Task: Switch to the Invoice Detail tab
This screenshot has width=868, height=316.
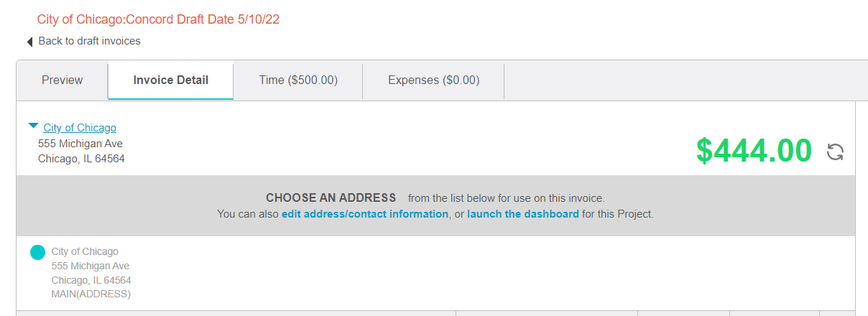Action: click(x=171, y=80)
